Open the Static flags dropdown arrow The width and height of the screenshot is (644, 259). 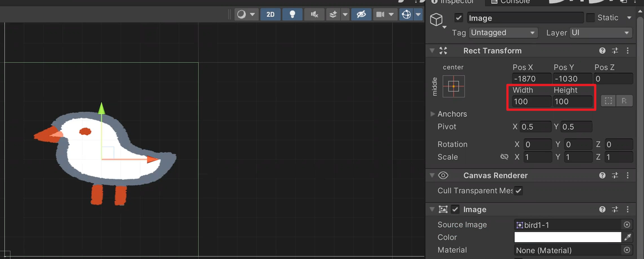[629, 17]
